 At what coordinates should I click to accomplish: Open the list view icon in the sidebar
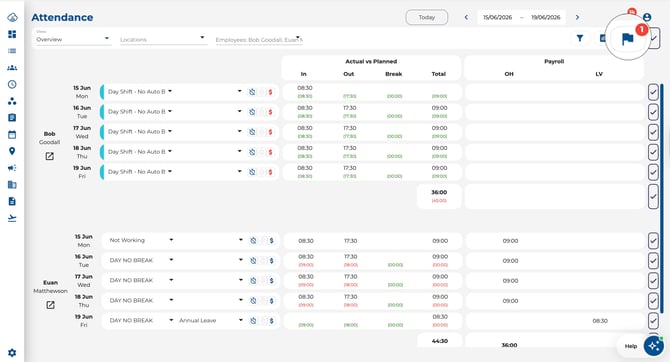point(12,51)
